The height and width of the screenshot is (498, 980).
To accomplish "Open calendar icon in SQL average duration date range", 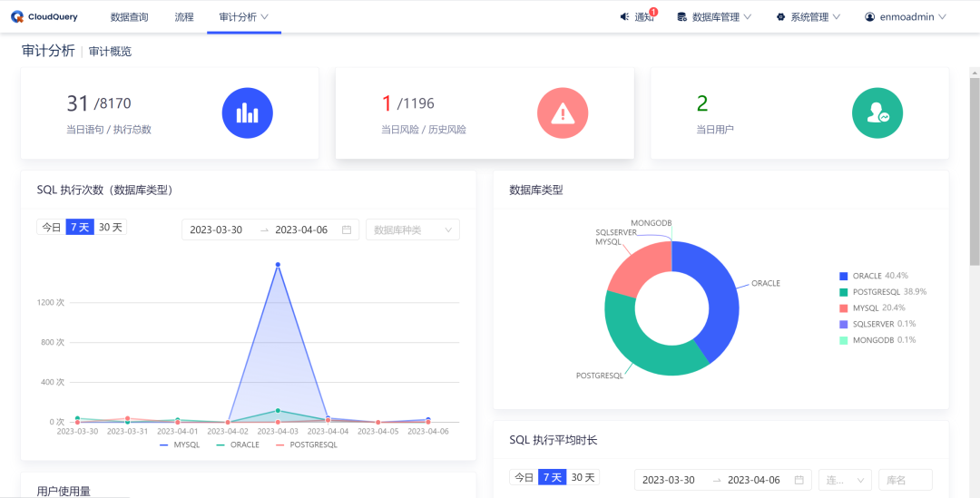I will (799, 480).
